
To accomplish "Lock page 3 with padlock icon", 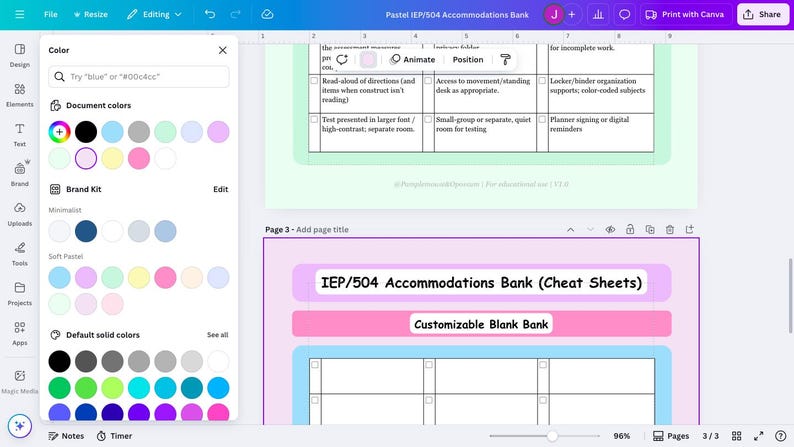I will pyautogui.click(x=630, y=229).
